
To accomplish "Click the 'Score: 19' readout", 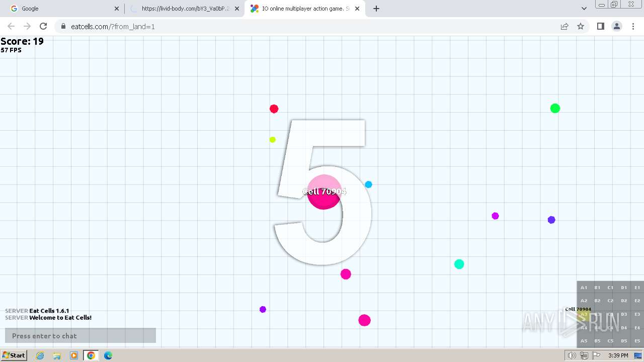I will (22, 42).
